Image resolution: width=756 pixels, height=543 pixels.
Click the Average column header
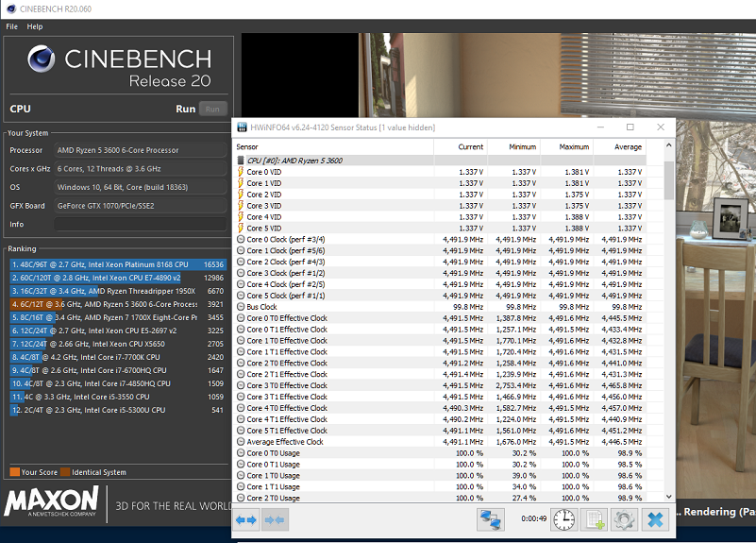[x=620, y=146]
